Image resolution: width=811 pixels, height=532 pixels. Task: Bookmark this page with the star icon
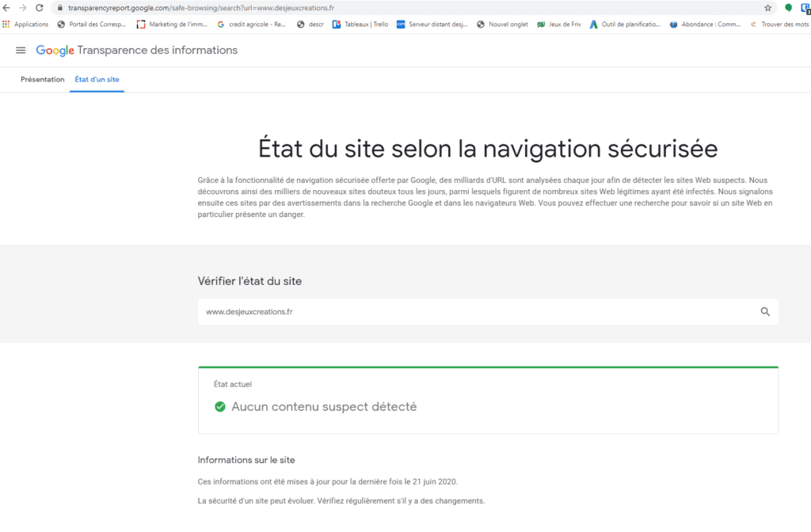(x=767, y=8)
